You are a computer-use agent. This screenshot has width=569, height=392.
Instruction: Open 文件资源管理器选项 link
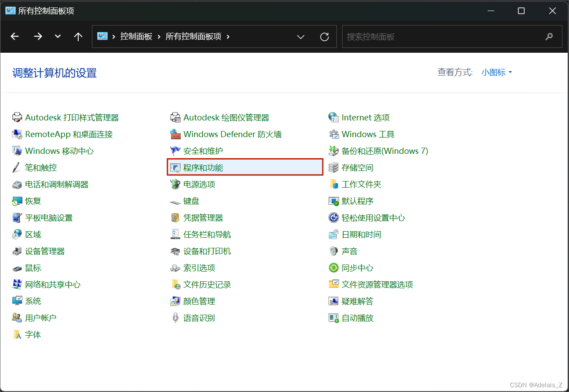[377, 284]
